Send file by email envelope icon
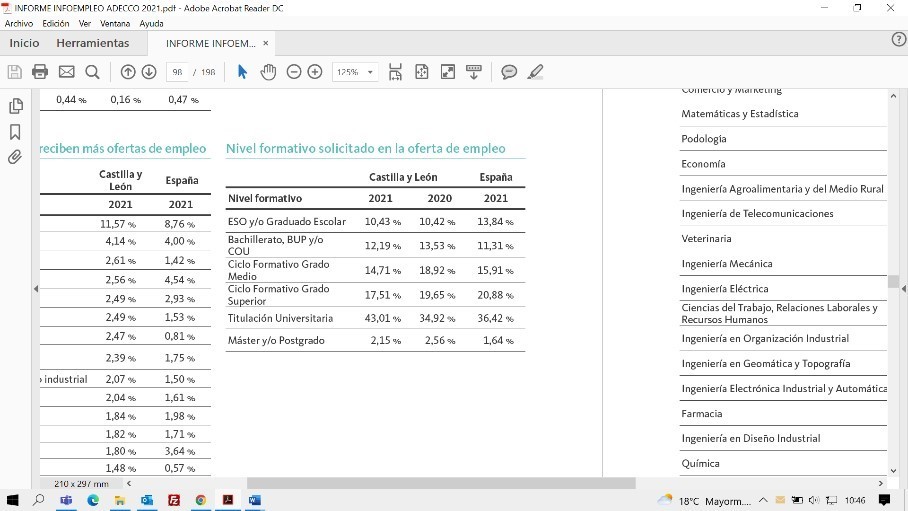The image size is (908, 511). (67, 72)
